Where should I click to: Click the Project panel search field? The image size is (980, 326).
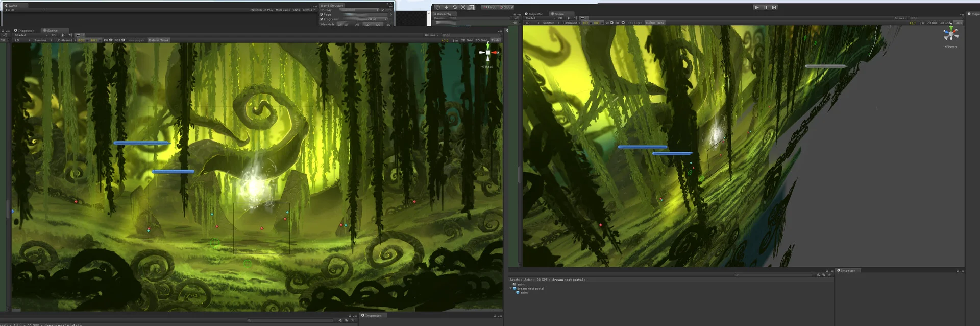[x=773, y=275]
